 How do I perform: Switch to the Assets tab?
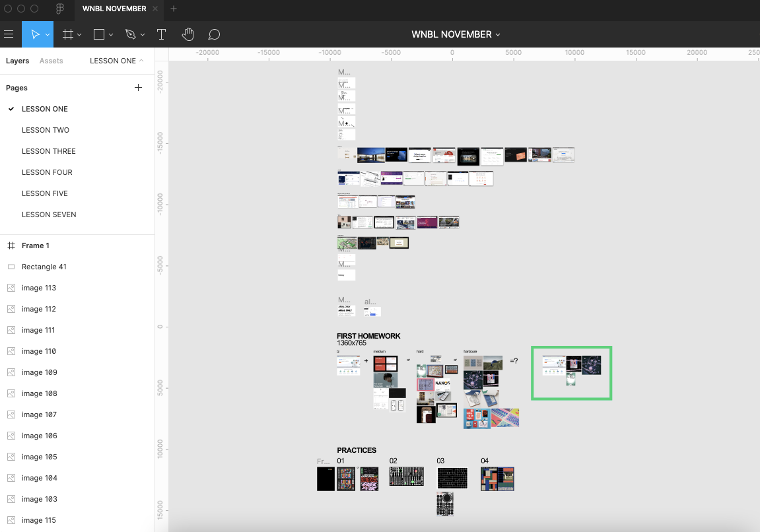click(x=52, y=61)
